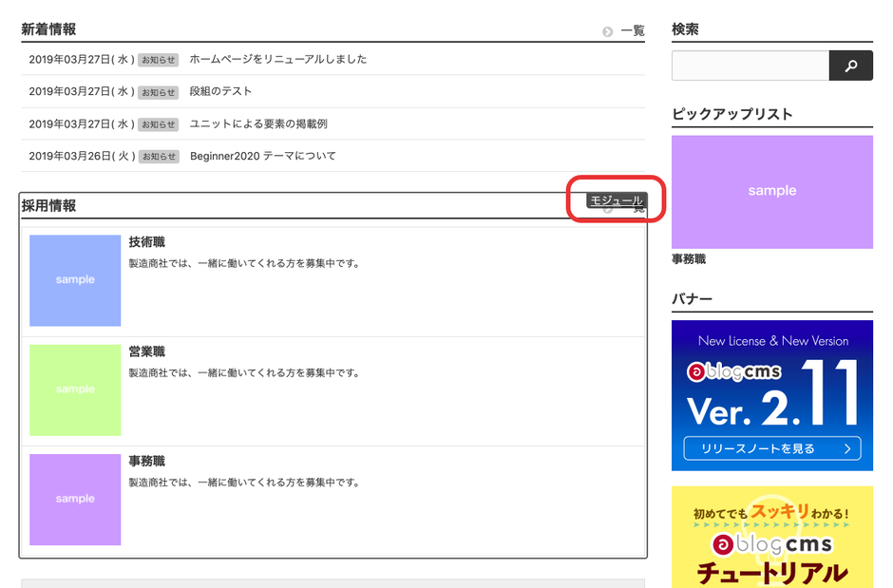Click the purple sample image in ピックアップリスト
The image size is (893, 588).
point(771,191)
